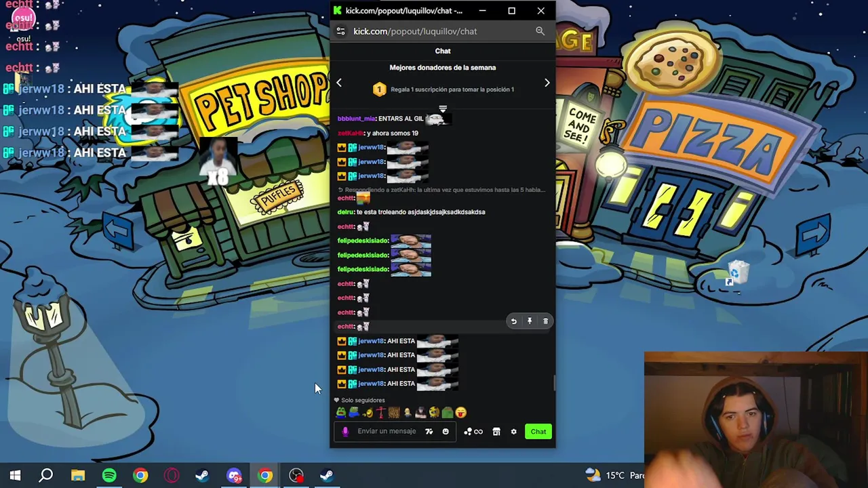Open OBS Studio from the taskbar
Screen dimensions: 868x488
pyautogui.click(x=296, y=475)
